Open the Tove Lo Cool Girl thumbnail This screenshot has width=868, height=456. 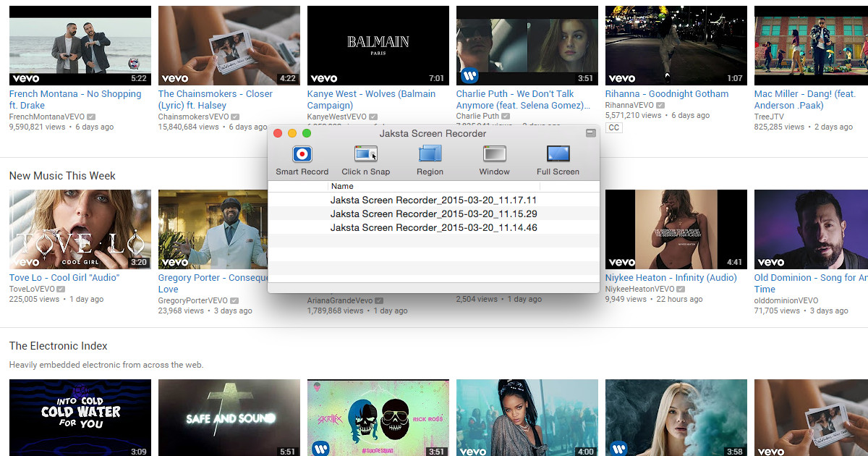(80, 229)
